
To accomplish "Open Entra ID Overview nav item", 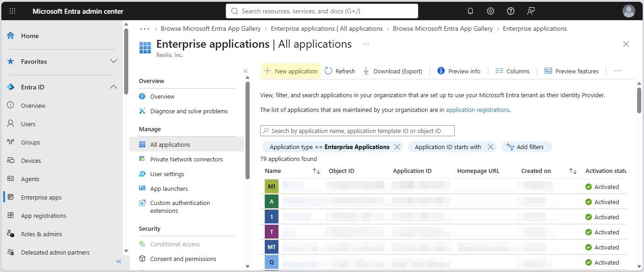I will point(33,105).
